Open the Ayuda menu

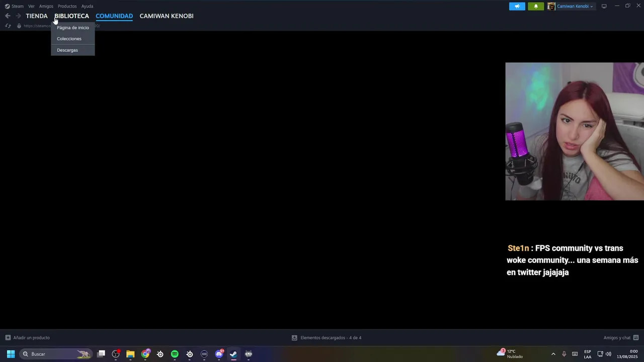coord(87,6)
